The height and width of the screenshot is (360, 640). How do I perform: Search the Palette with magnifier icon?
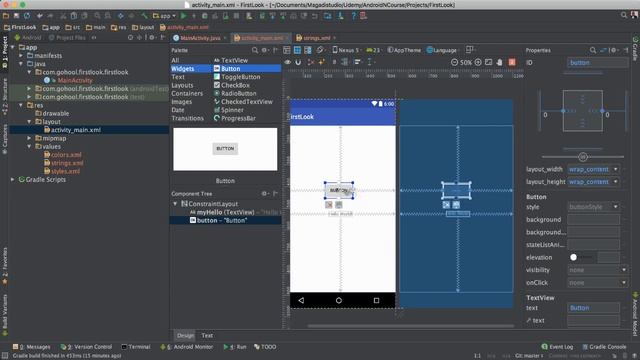click(x=255, y=50)
